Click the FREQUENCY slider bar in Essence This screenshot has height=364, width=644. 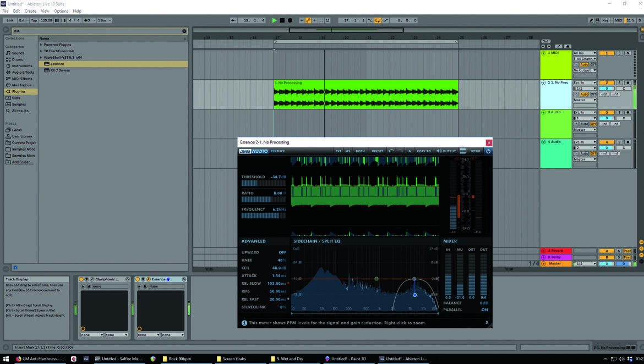tap(263, 216)
